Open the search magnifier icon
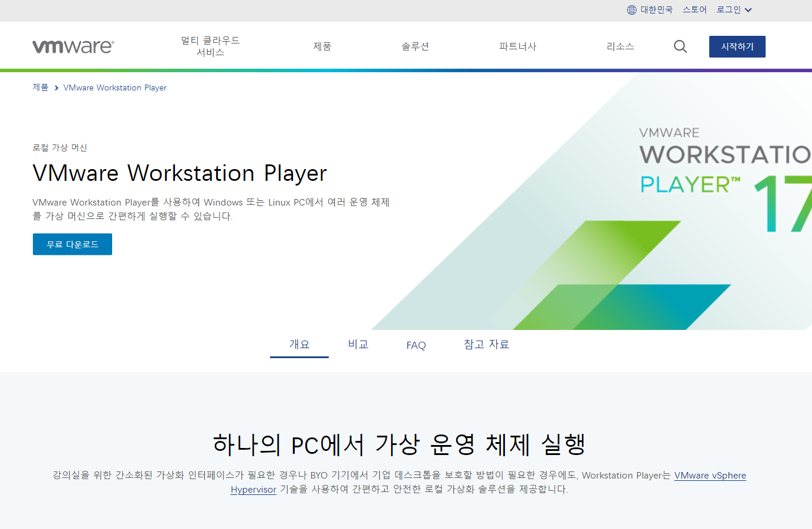812x529 pixels. (680, 46)
